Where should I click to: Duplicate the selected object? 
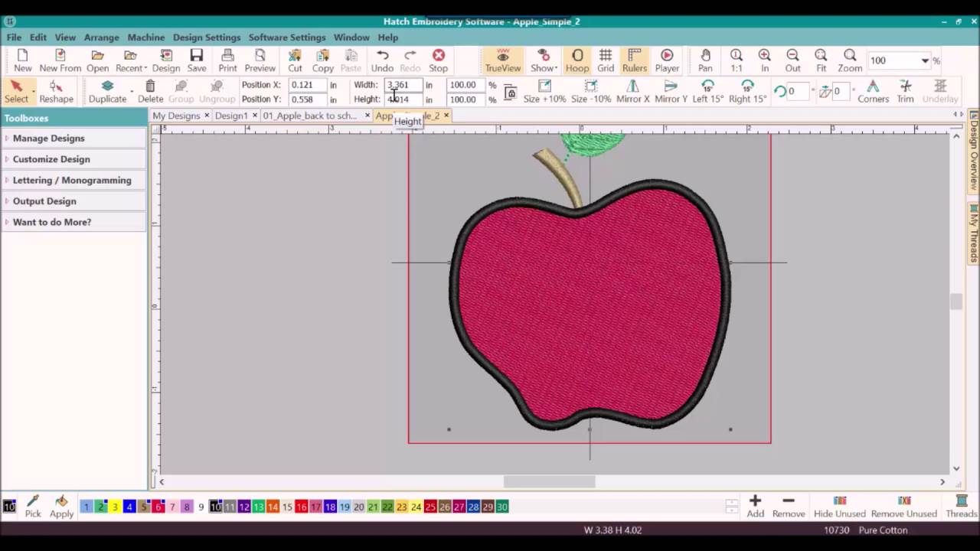coord(107,91)
